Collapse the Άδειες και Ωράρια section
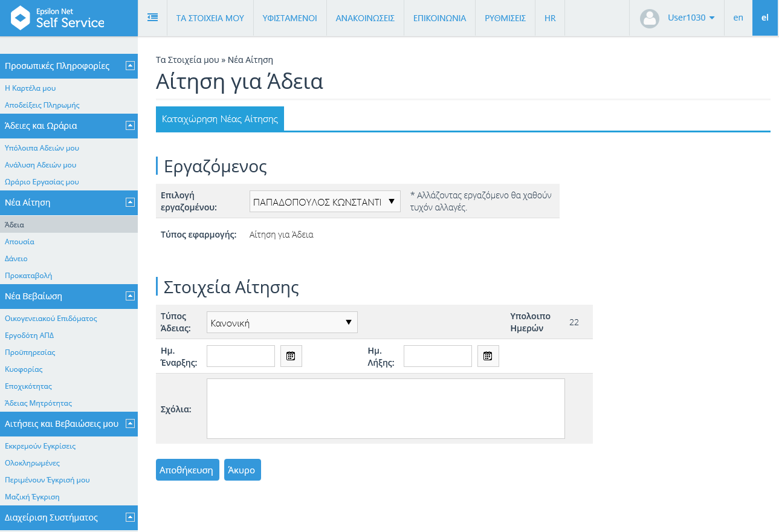Viewport: 779px width, 532px height. point(130,126)
